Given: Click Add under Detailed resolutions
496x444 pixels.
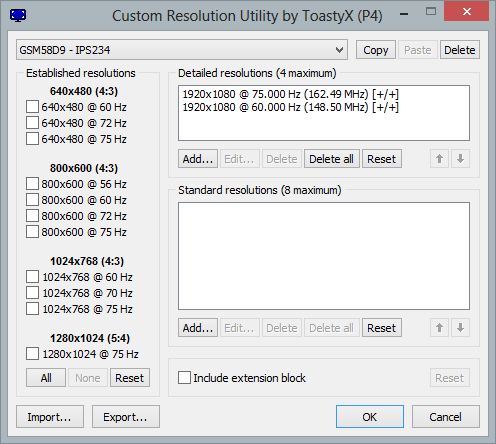Looking at the screenshot, I should pos(198,159).
